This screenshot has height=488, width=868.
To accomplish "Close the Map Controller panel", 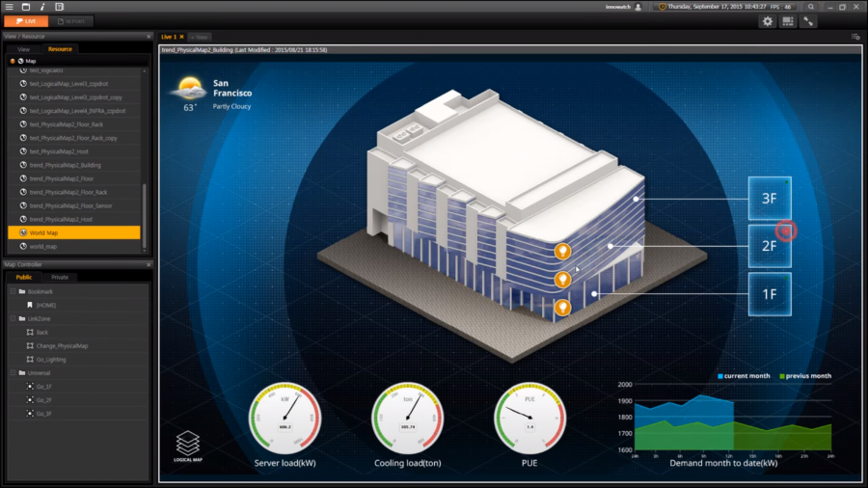I will pyautogui.click(x=149, y=264).
